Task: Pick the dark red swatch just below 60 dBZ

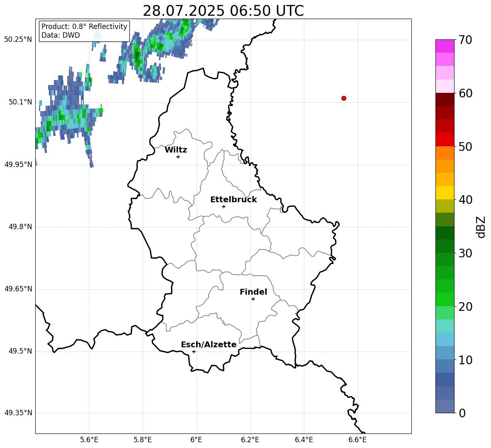Action: [445, 99]
